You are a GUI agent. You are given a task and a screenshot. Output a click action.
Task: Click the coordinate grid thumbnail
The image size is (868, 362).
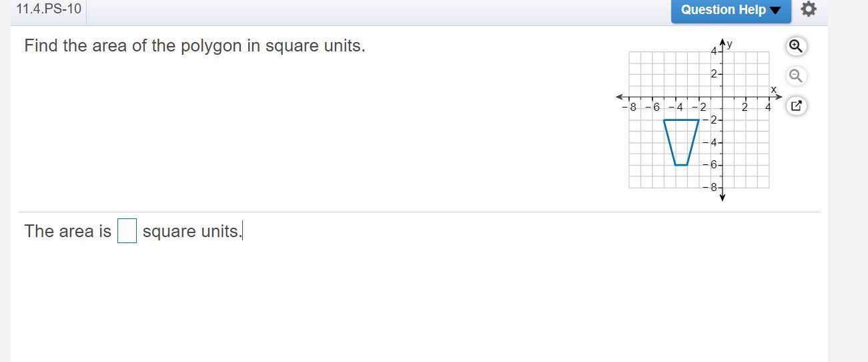[x=699, y=120]
